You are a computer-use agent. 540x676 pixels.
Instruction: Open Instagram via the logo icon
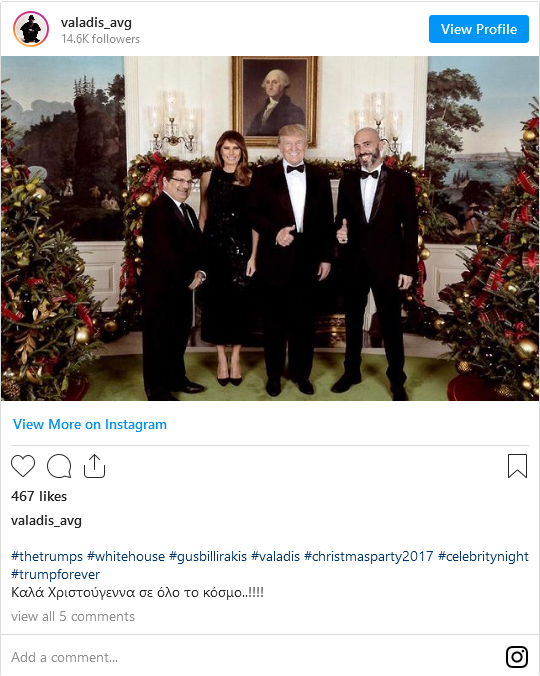coord(517,657)
